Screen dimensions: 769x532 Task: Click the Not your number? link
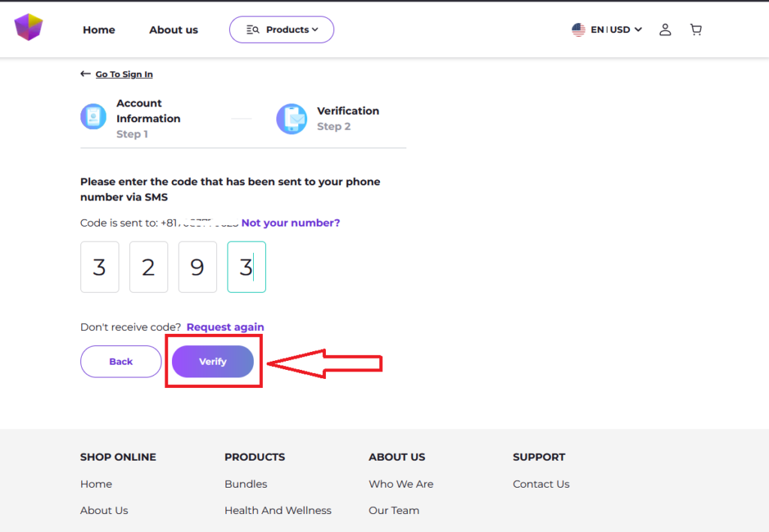tap(291, 223)
